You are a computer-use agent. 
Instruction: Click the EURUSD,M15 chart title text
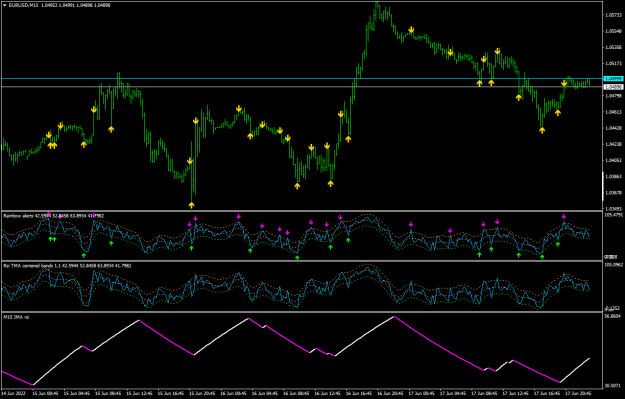pos(24,5)
